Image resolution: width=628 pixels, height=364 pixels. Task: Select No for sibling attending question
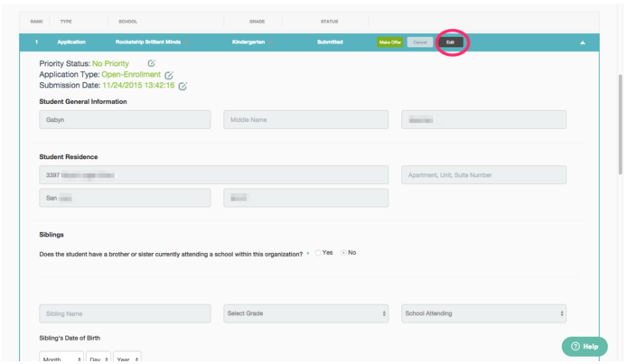pos(343,253)
